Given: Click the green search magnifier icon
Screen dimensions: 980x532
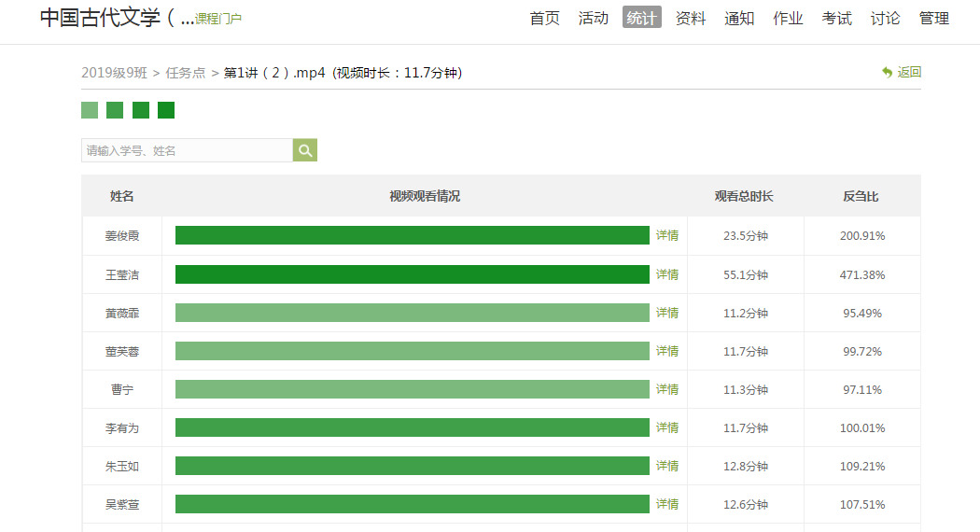Looking at the screenshot, I should pos(305,150).
